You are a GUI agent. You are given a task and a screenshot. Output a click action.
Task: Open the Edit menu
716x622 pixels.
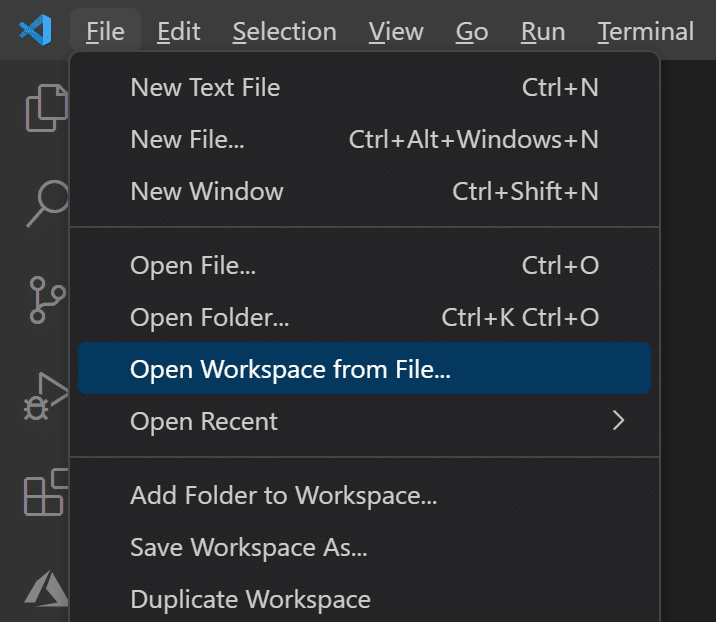(x=179, y=32)
